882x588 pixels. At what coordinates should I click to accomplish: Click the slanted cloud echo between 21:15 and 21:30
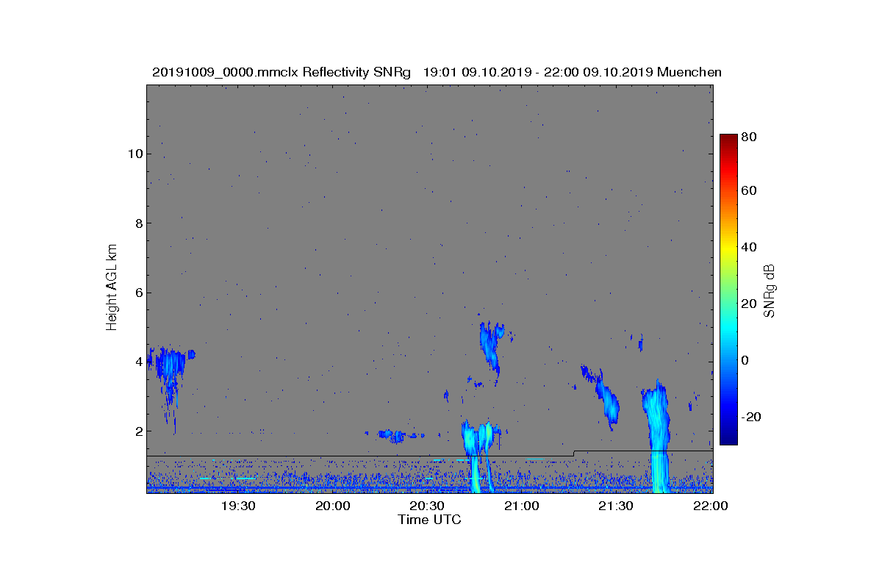coord(601,395)
